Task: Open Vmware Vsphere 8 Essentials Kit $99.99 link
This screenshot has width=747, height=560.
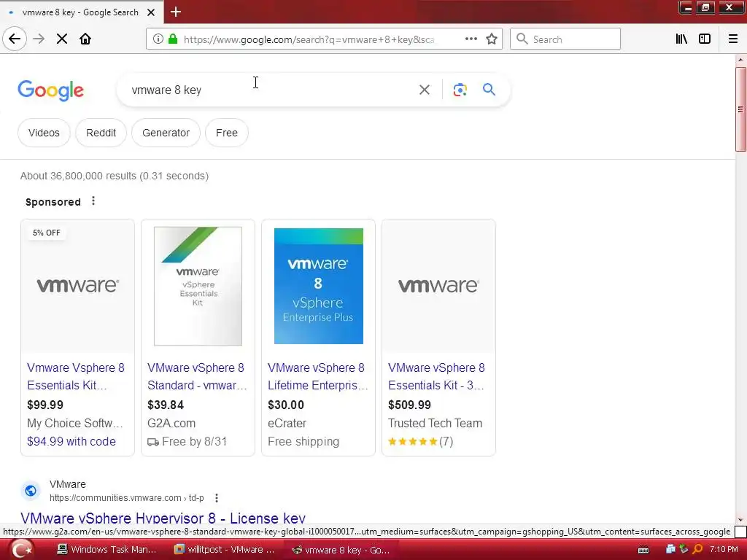Action: (76, 376)
